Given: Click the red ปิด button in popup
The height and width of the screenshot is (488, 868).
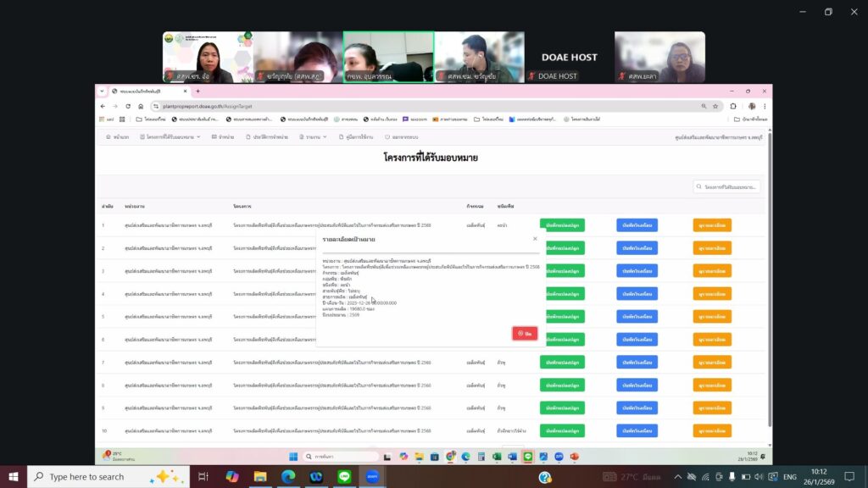Looking at the screenshot, I should [x=524, y=334].
